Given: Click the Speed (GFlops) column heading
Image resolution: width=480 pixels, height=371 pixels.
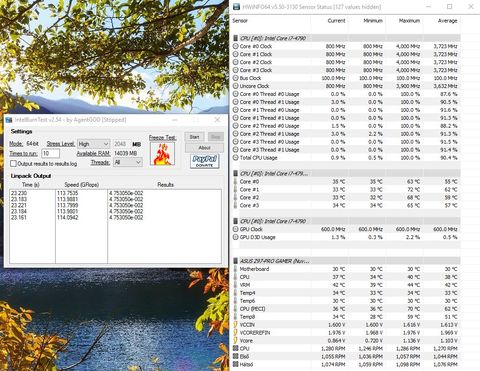Looking at the screenshot, I should (x=82, y=185).
